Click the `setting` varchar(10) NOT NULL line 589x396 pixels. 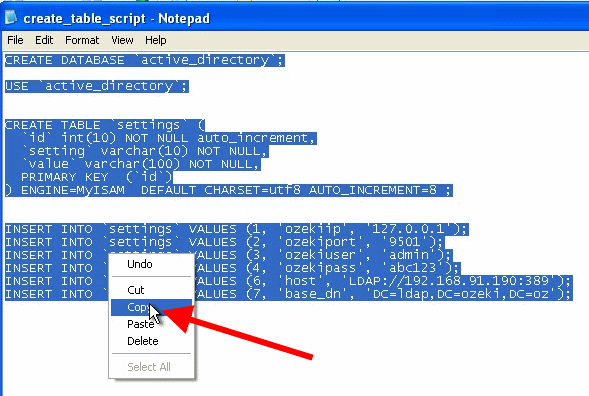[x=137, y=151]
